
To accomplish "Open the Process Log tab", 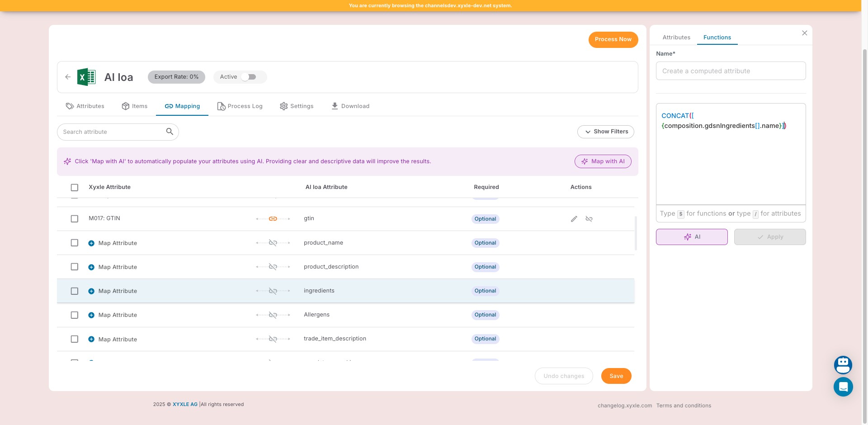I will tap(240, 106).
